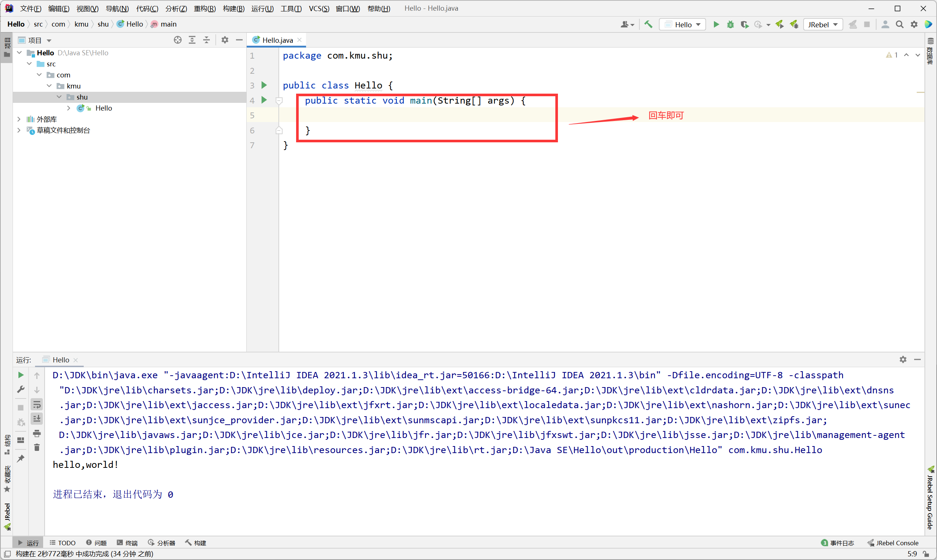Toggle scroll-to-end in the run console
Screen dimensions: 937x560
tap(37, 418)
